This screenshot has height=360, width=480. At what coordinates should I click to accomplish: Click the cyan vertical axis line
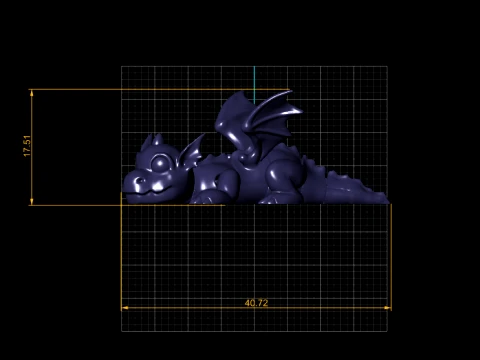click(254, 85)
